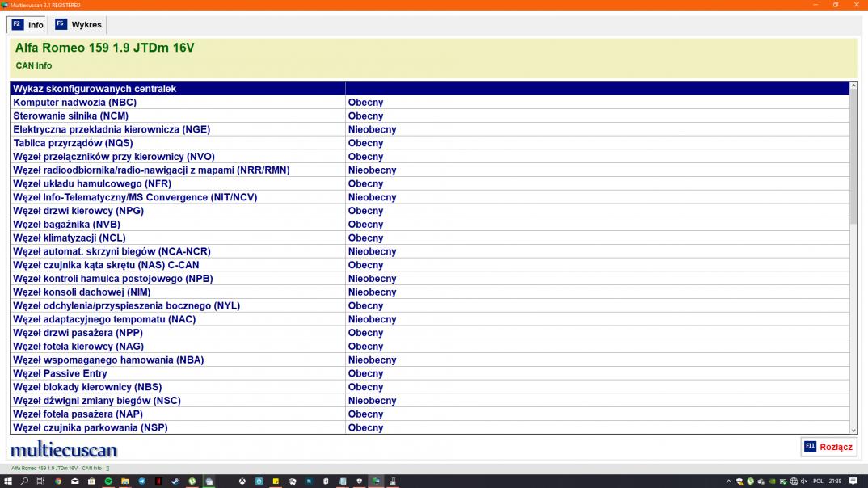The height and width of the screenshot is (488, 868).
Task: Switch to the Wykres tab
Action: pyautogui.click(x=78, y=25)
